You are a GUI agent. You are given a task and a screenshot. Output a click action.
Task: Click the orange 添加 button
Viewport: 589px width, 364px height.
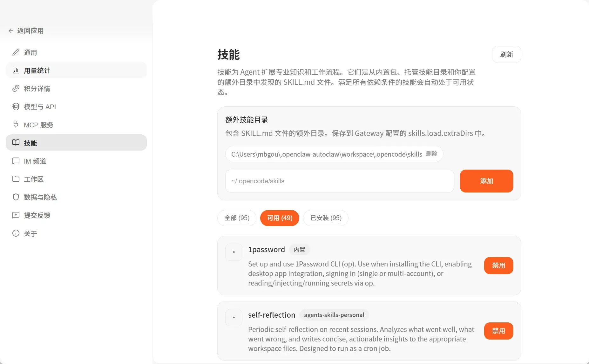[486, 181]
